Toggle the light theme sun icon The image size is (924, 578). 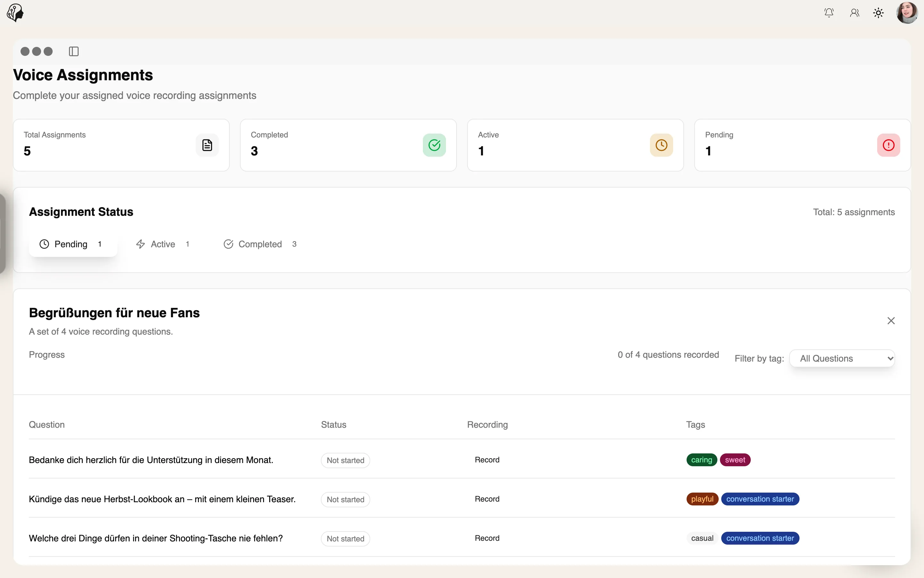pos(878,13)
